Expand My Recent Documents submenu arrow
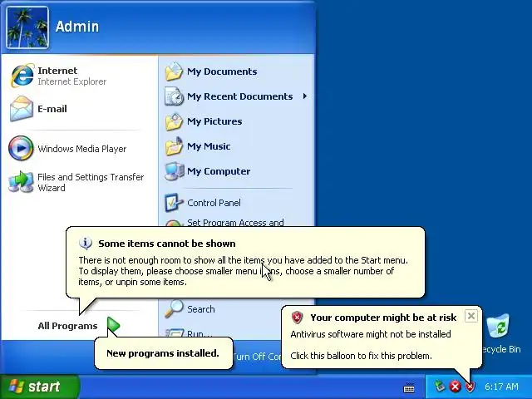532x399 pixels. [305, 96]
